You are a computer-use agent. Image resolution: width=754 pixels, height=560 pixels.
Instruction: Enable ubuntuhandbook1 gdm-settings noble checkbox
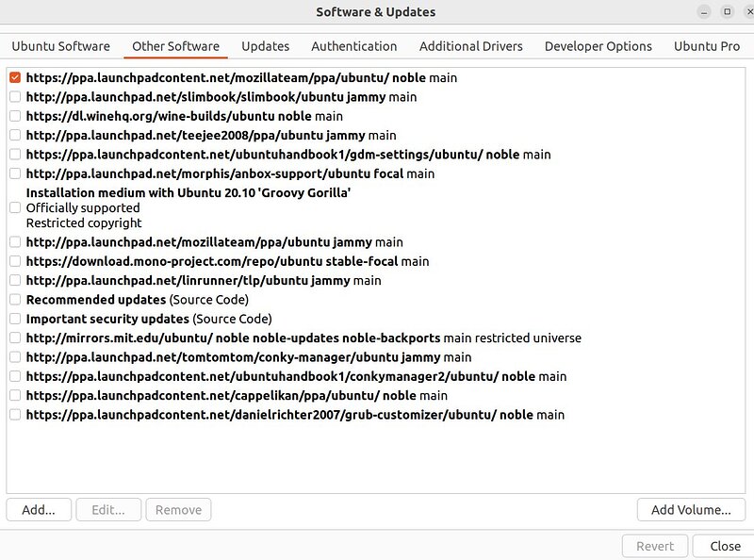tap(15, 155)
